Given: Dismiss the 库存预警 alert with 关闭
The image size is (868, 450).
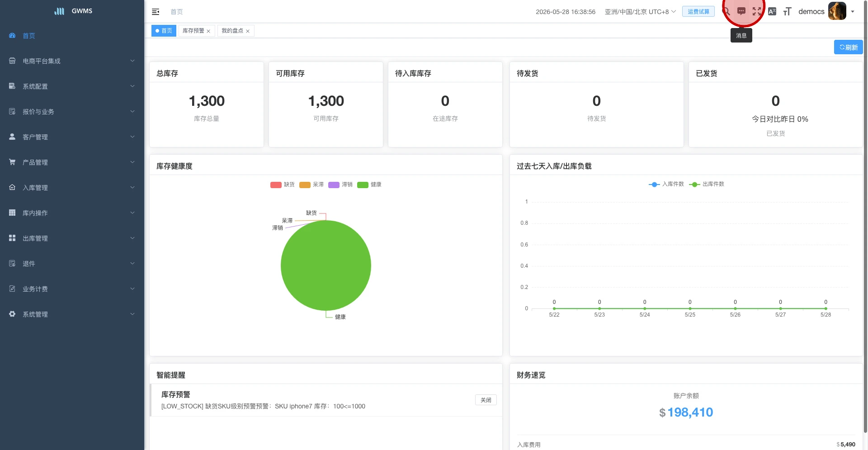Looking at the screenshot, I should pos(486,400).
